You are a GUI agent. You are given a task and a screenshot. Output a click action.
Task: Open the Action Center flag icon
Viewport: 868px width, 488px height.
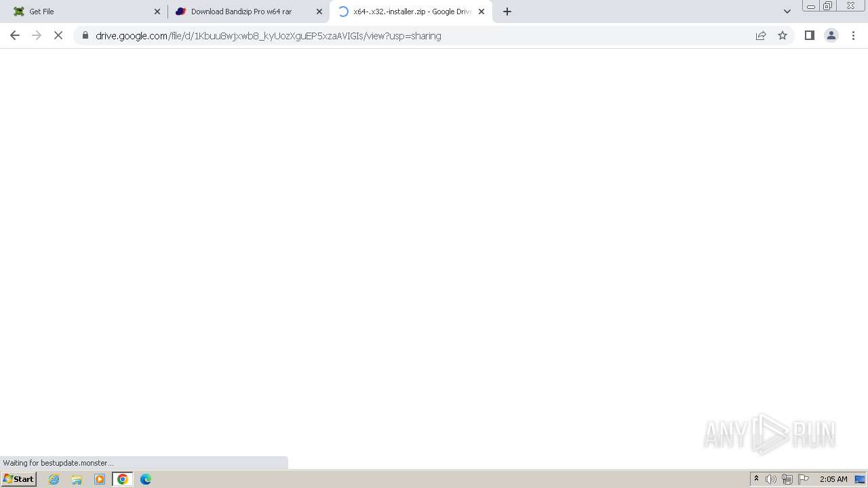point(804,479)
